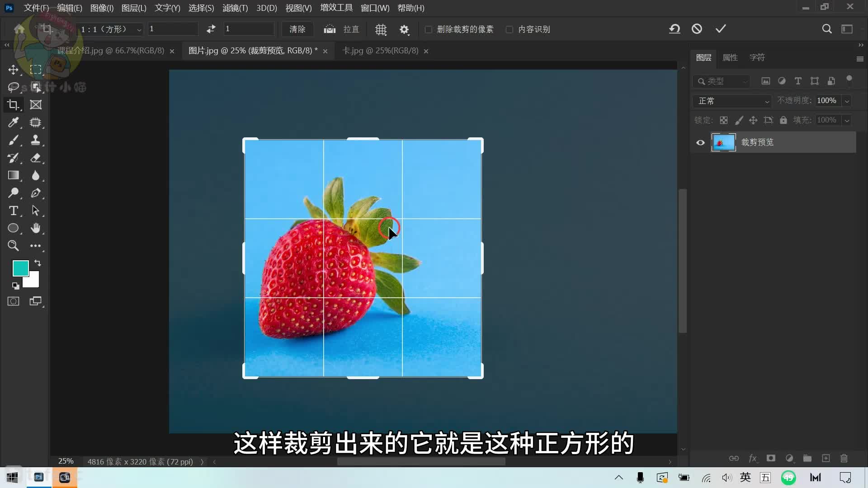The image size is (868, 488).
Task: Create a new layer group folder
Action: (x=807, y=458)
